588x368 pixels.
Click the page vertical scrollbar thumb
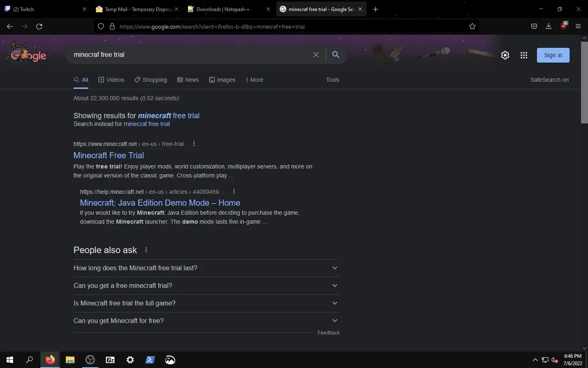584,82
